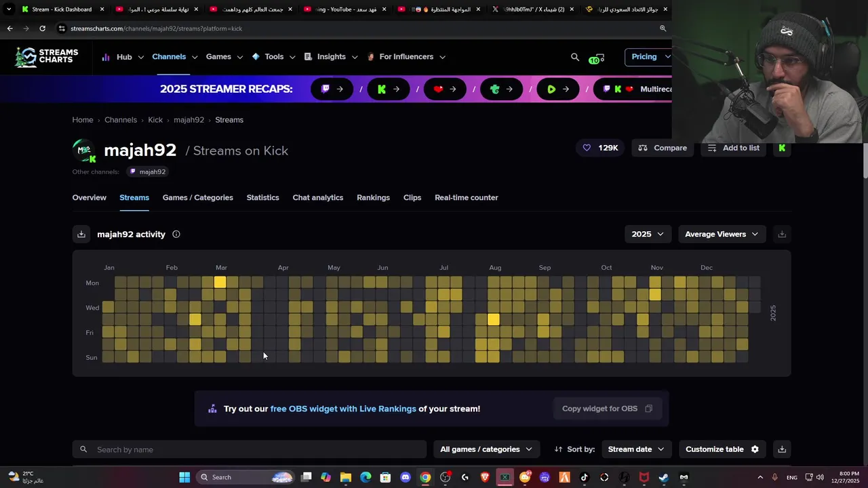Click the Streams Charts logo
The height and width of the screenshot is (488, 868).
pos(47,57)
